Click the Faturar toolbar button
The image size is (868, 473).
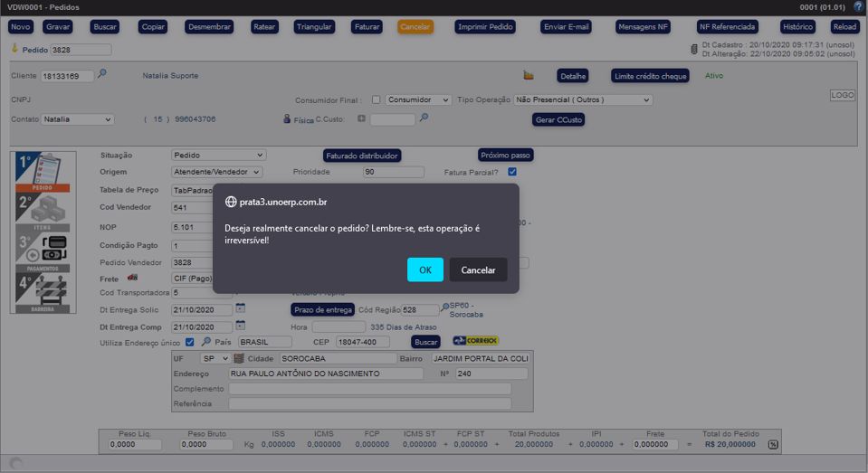coord(367,27)
